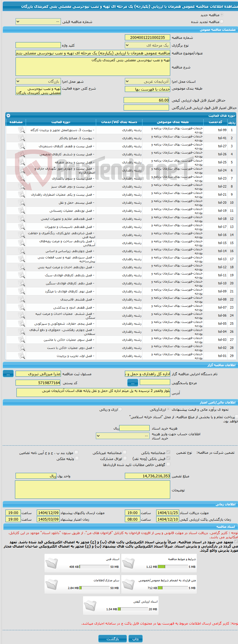This screenshot has height=644, width=238.
Task: Click magnifier icon for row tol-41
Action: click(22, 138)
